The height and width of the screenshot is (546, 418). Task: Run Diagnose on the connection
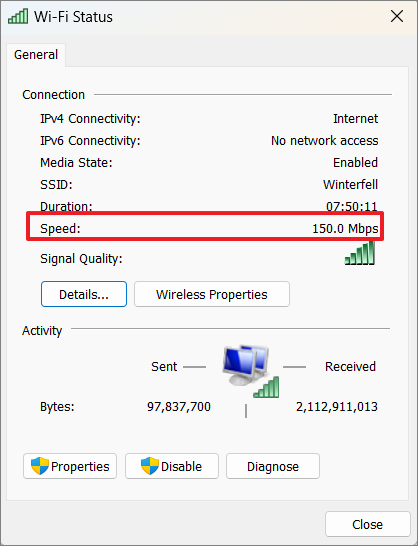[x=273, y=466]
